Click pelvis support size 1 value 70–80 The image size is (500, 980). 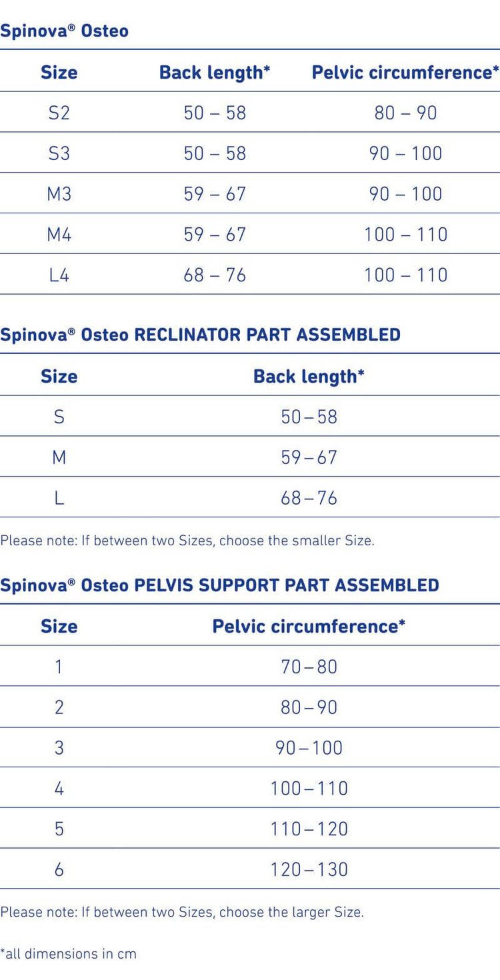[309, 667]
